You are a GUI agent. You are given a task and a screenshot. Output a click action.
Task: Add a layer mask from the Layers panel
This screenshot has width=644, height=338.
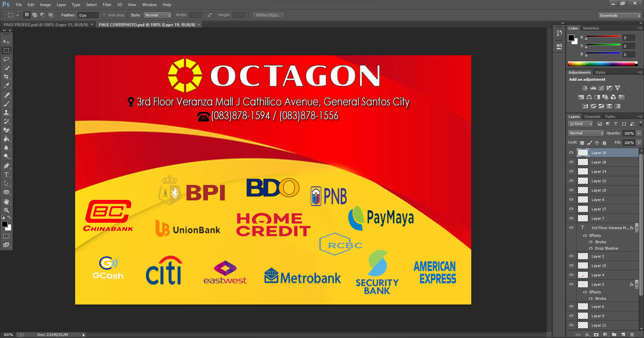point(596,335)
